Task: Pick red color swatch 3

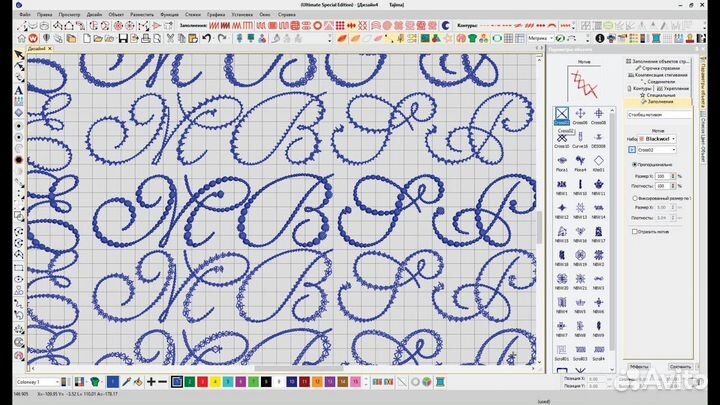Action: [x=202, y=382]
